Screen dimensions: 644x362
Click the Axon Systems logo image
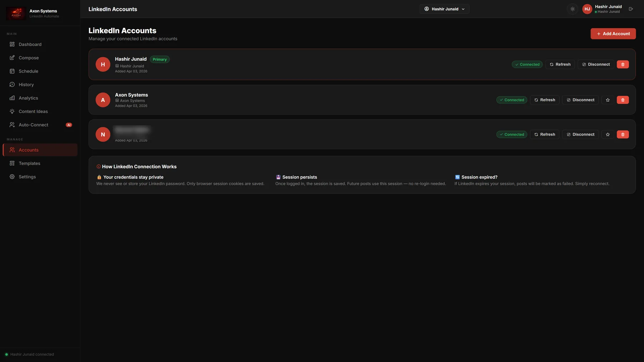pyautogui.click(x=16, y=13)
